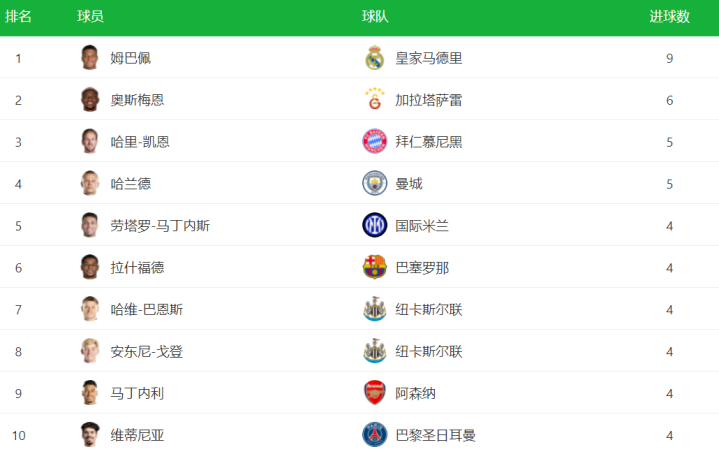This screenshot has width=719, height=454.
Task: Click 拉什福德's player avatar photo
Action: pyautogui.click(x=90, y=268)
